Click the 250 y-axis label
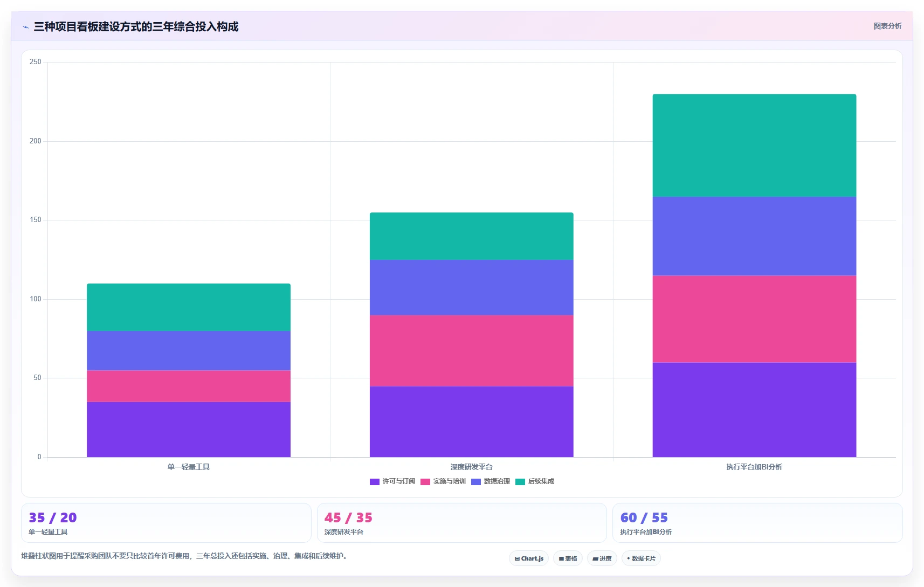Screen dimensions: 924x587 (x=36, y=62)
